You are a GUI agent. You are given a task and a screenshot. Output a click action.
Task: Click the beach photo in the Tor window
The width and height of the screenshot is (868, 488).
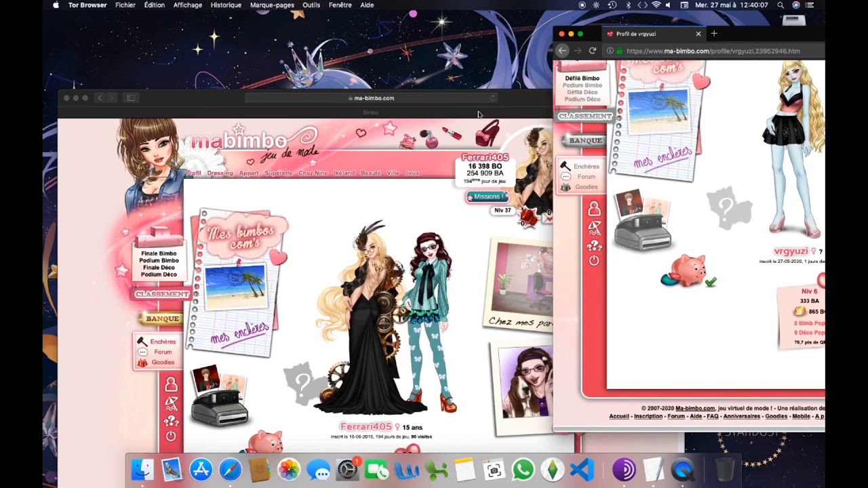[x=658, y=111]
